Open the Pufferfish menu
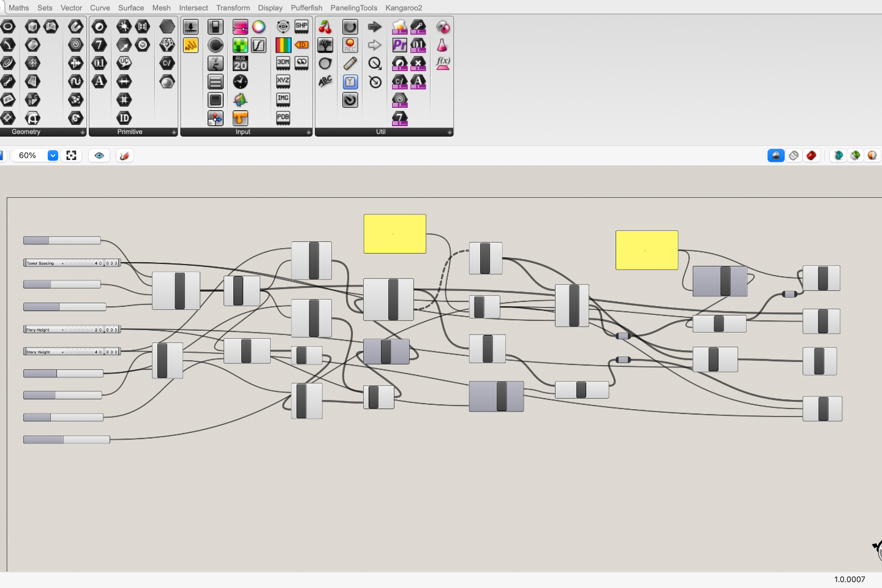 pos(306,7)
